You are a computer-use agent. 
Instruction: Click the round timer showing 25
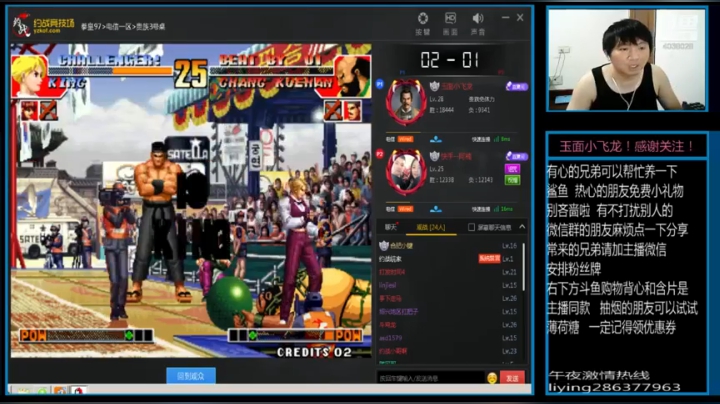(191, 73)
